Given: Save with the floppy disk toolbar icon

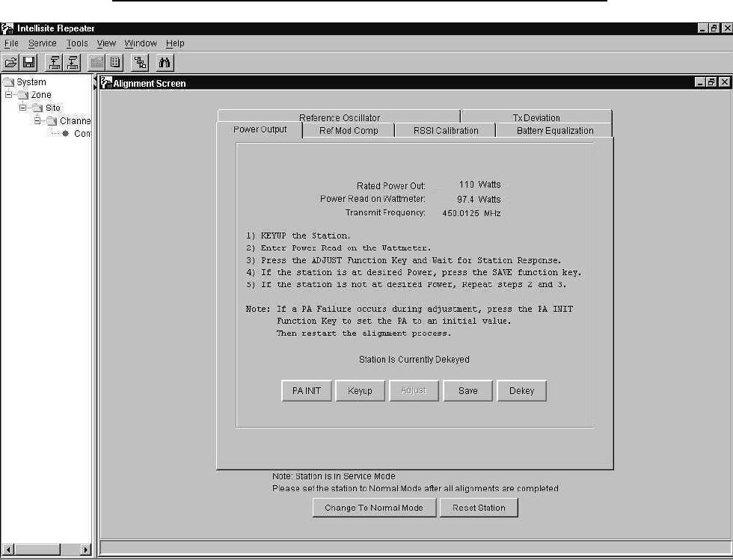Looking at the screenshot, I should tap(29, 62).
